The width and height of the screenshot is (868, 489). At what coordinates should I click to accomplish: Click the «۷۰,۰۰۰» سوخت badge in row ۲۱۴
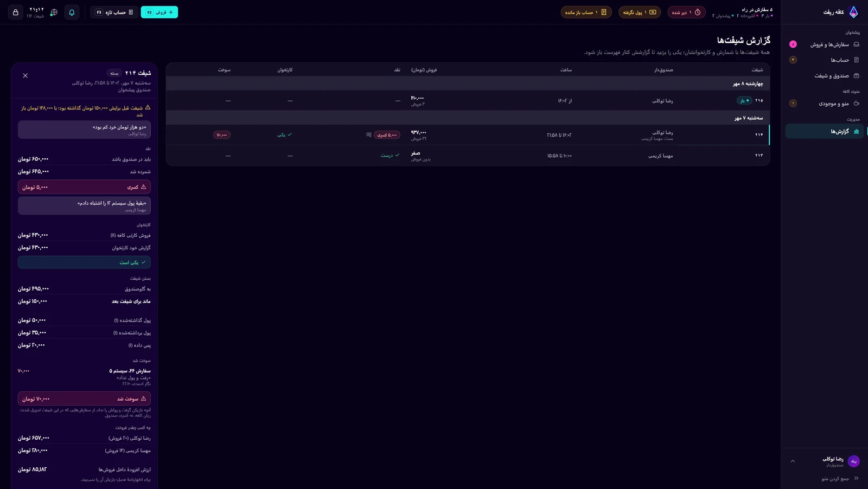pos(222,135)
